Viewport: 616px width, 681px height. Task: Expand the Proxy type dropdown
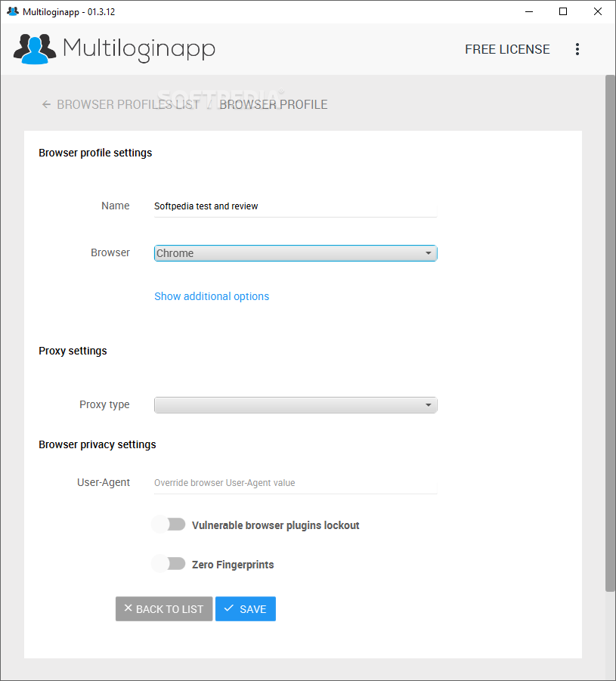[x=296, y=405]
